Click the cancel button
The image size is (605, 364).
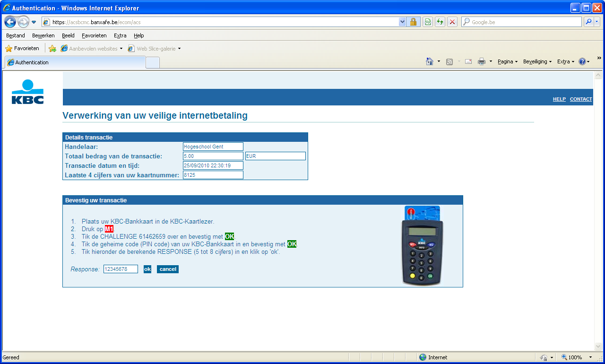point(168,269)
